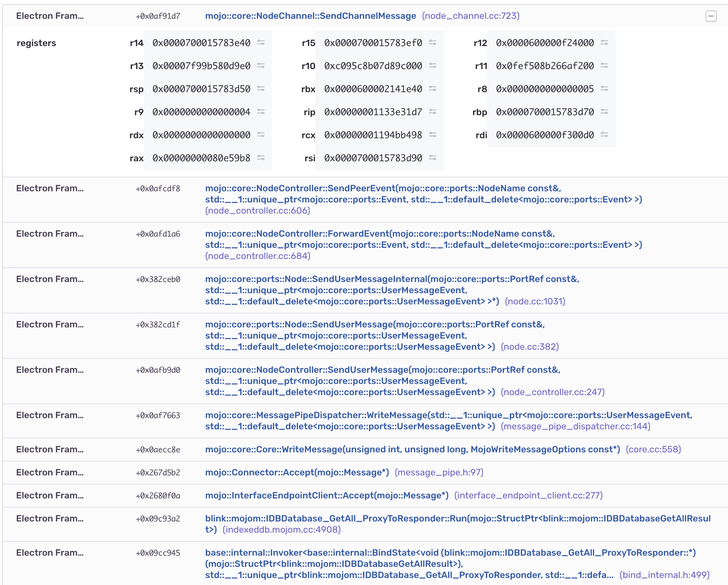This screenshot has height=585, width=728.
Task: Click the rcx register value field
Action: point(373,135)
